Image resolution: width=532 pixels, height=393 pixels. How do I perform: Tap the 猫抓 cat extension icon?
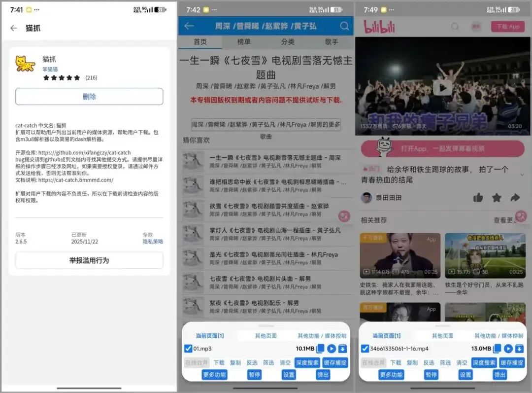[25, 64]
